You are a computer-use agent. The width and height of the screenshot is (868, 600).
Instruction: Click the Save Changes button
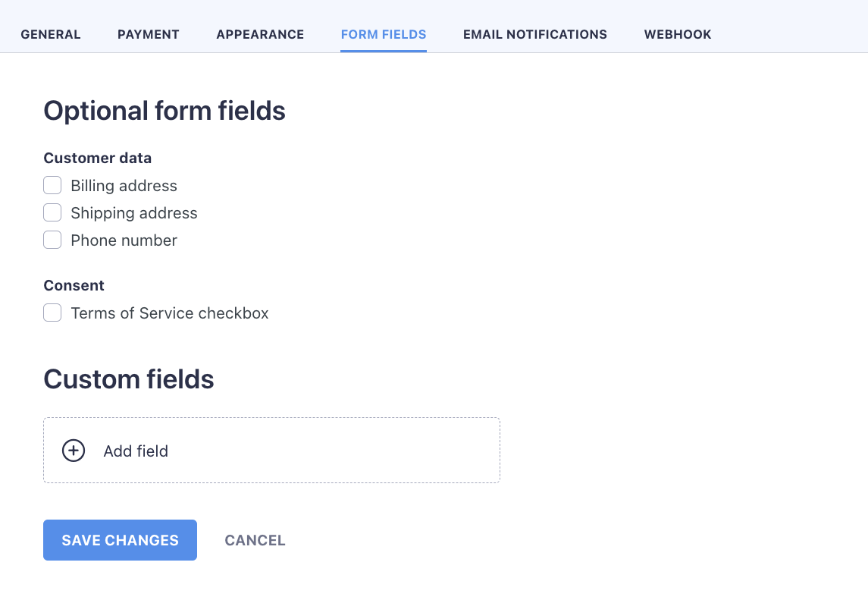coord(120,540)
